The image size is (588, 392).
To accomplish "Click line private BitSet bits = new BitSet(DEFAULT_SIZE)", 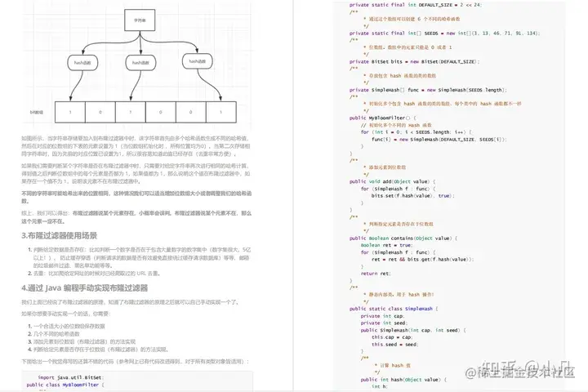I will click(x=414, y=61).
